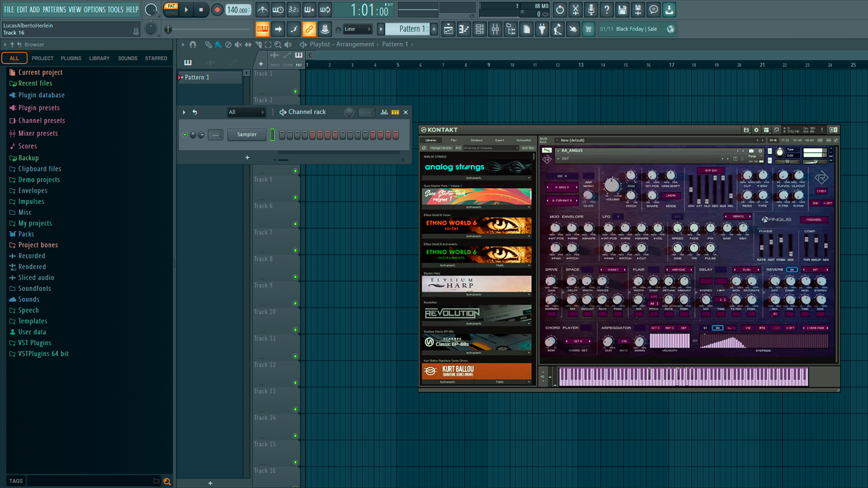Stop playback with the Stop button
This screenshot has height=488, width=868.
[x=201, y=10]
